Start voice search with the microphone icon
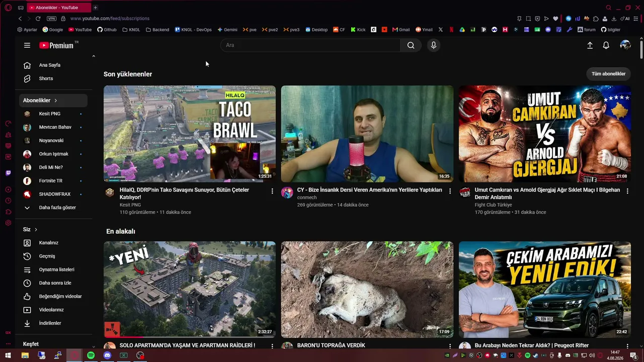The image size is (644, 362). (x=434, y=45)
